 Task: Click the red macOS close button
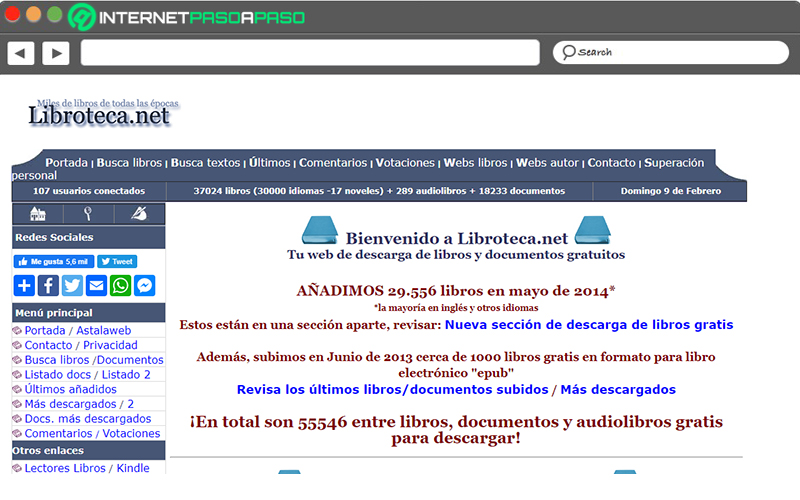[11, 14]
